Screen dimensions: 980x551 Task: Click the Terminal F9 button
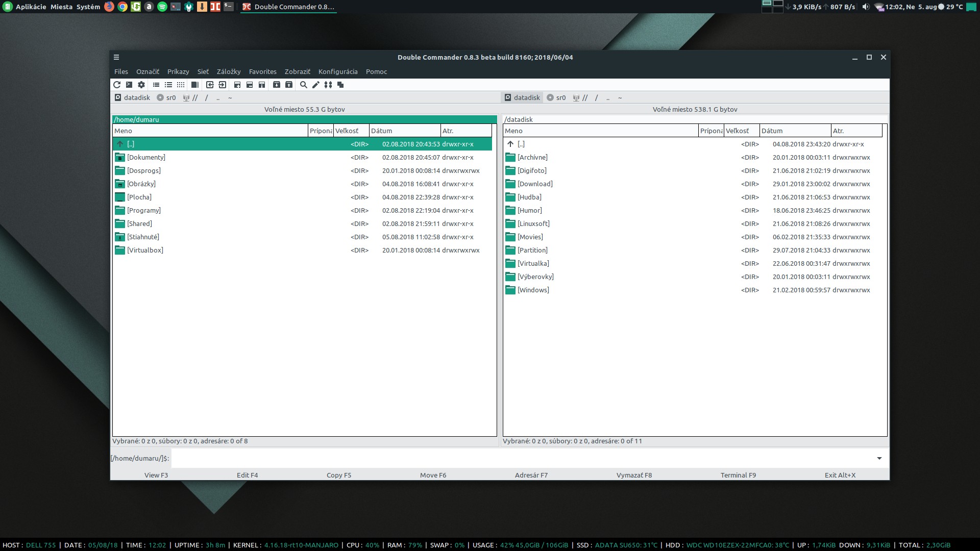click(739, 475)
